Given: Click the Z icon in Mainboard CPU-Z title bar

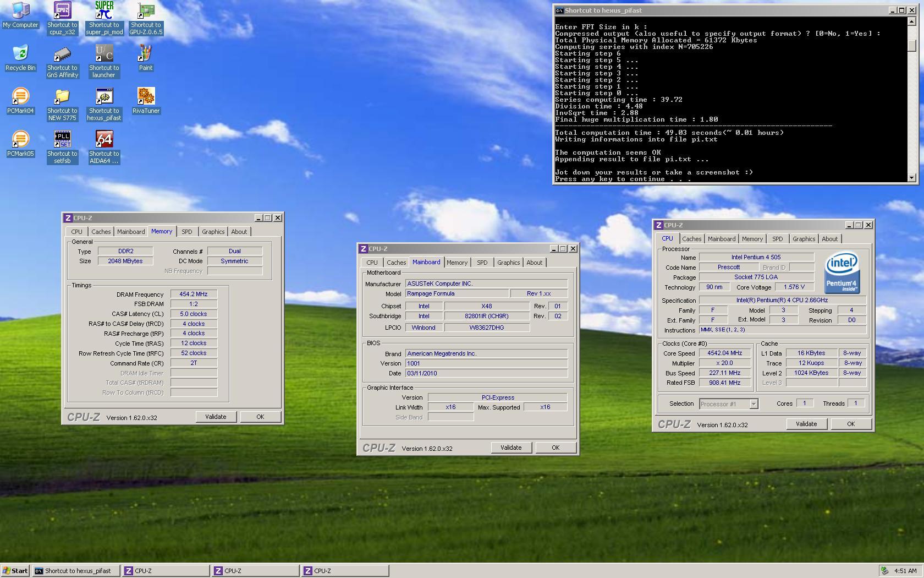Looking at the screenshot, I should [x=363, y=249].
